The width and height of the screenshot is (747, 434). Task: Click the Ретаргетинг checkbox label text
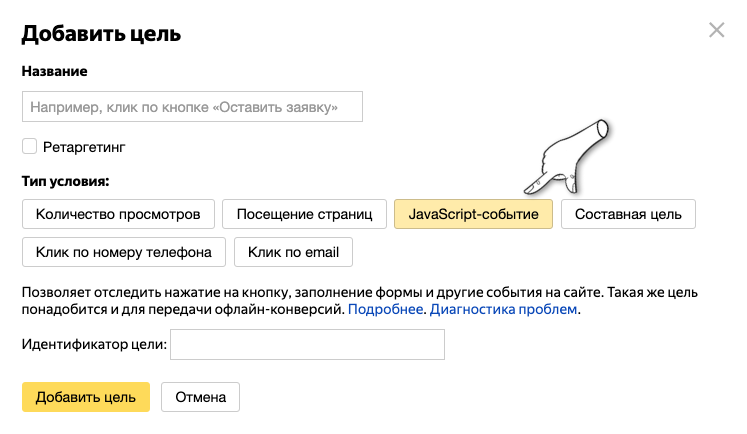[85, 147]
